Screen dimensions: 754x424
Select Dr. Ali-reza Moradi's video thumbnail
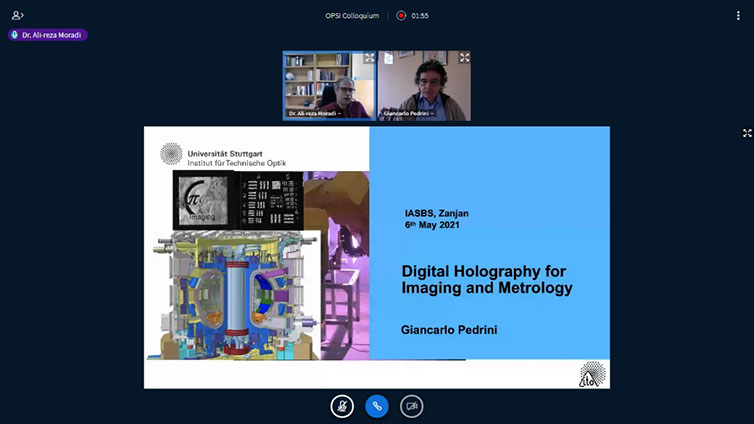[x=328, y=87]
